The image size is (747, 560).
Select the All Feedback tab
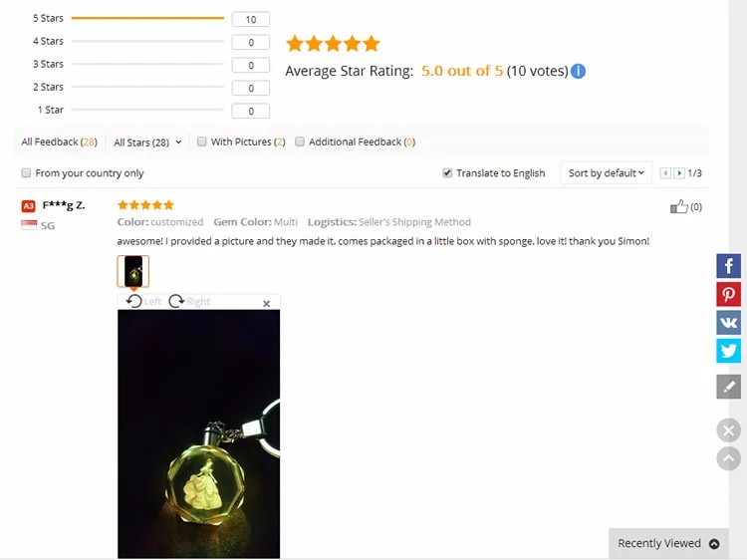[59, 142]
